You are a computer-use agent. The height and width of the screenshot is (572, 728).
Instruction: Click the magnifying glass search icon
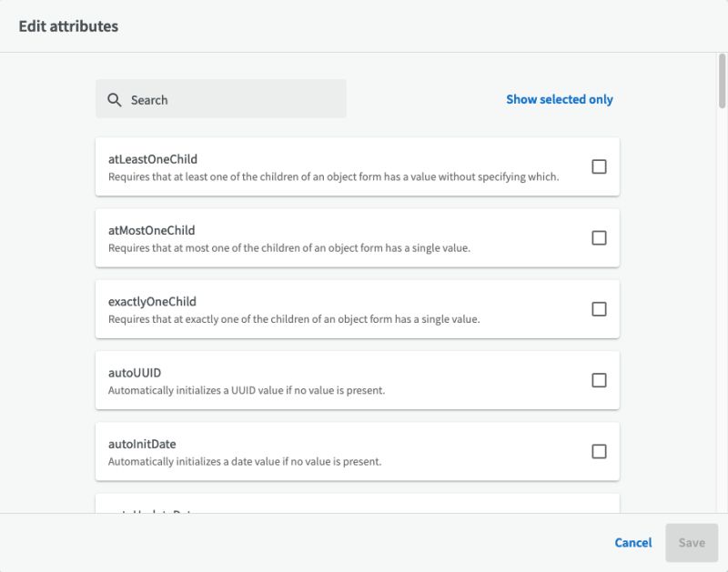point(115,100)
